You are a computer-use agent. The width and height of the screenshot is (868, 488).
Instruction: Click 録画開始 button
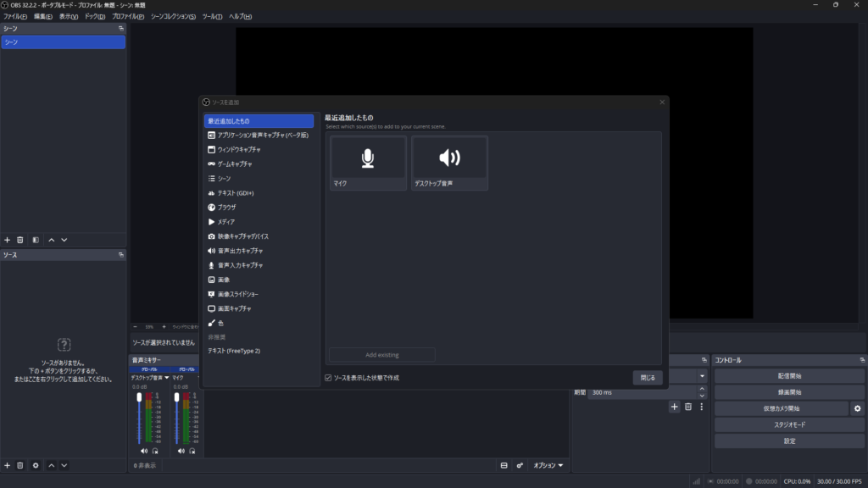[789, 391]
